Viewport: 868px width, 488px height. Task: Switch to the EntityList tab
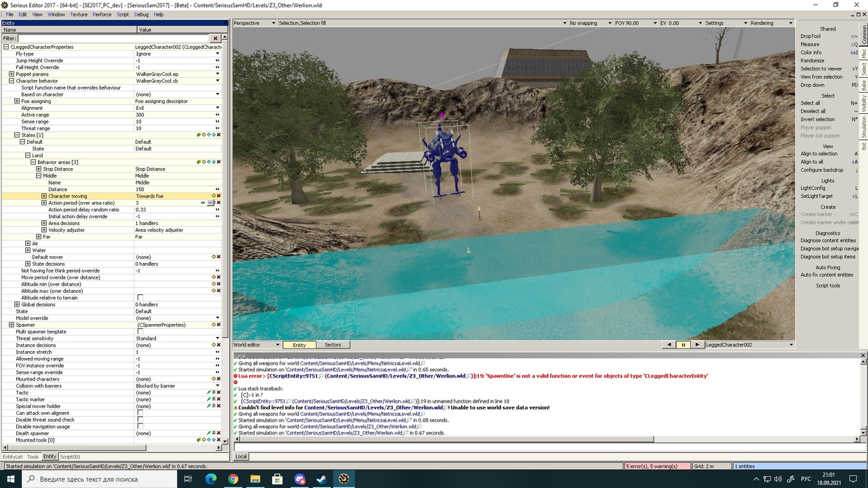[12, 457]
